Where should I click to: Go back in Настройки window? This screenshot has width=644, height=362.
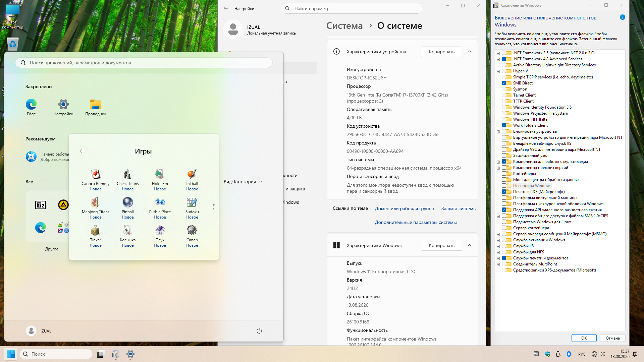coord(226,8)
